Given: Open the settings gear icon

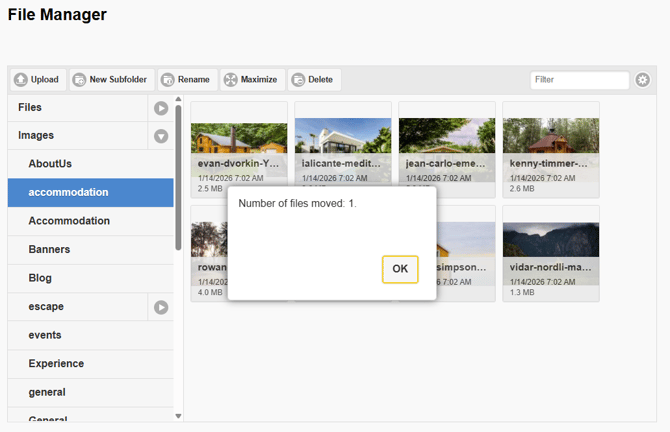Looking at the screenshot, I should click(x=642, y=80).
